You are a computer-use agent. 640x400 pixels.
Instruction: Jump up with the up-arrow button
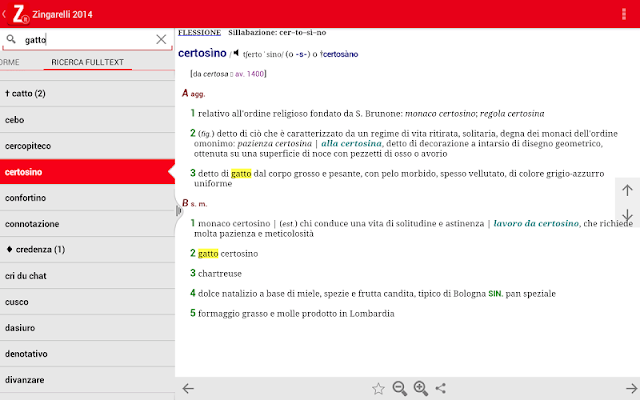627,190
